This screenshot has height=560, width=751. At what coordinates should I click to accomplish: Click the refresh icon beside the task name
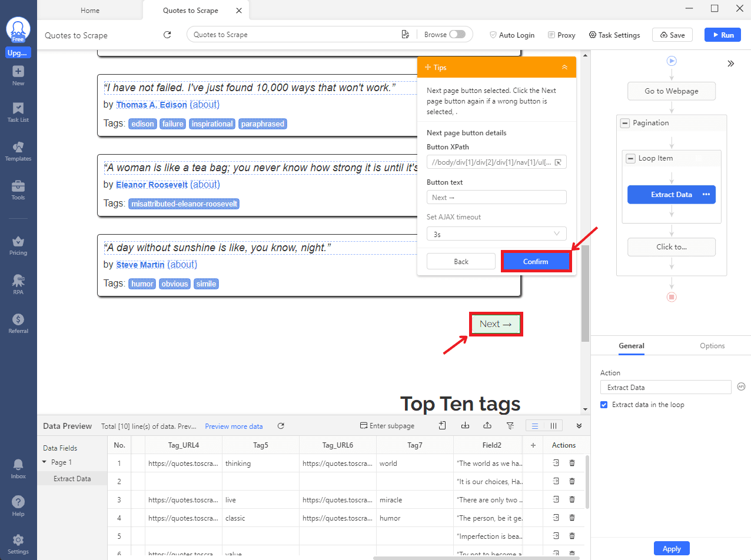tap(167, 35)
